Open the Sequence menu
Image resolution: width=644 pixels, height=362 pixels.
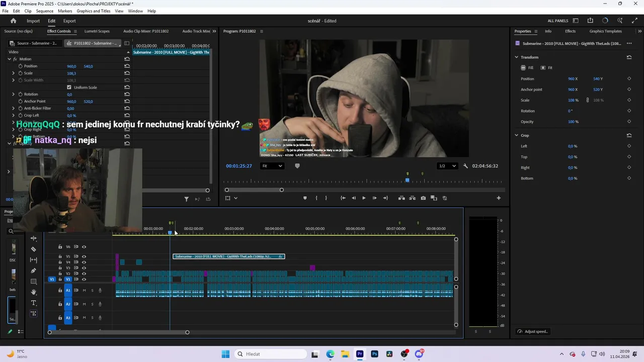45,11
